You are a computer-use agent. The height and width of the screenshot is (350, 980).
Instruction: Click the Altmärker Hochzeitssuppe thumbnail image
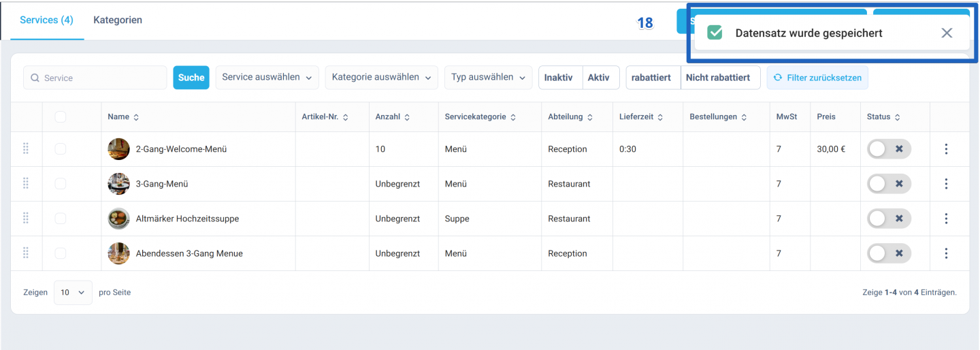coord(118,219)
